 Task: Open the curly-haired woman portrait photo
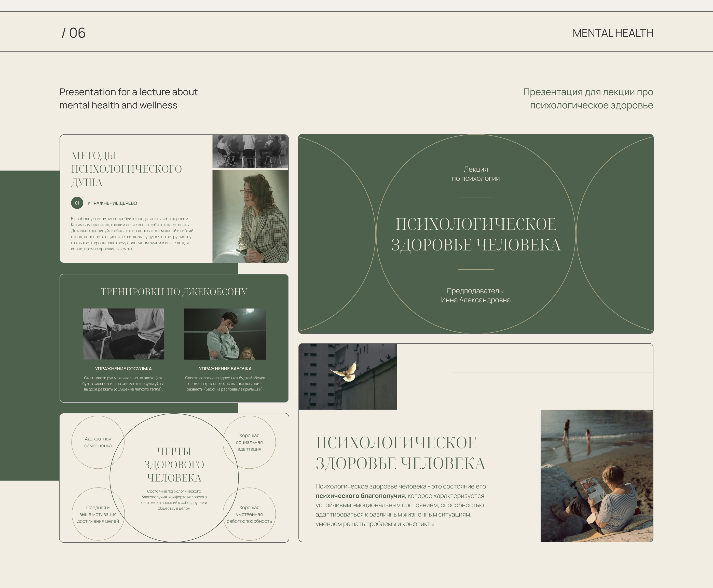click(250, 216)
